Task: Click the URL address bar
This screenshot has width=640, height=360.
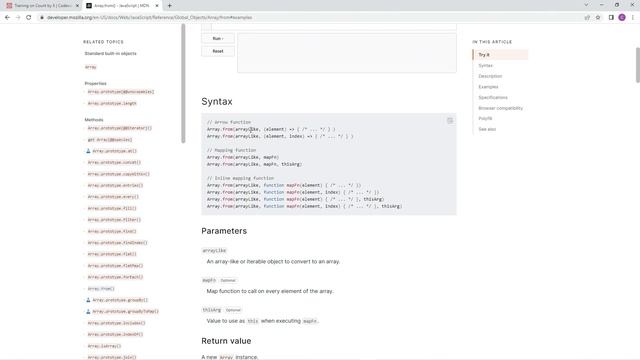Action: (310, 18)
